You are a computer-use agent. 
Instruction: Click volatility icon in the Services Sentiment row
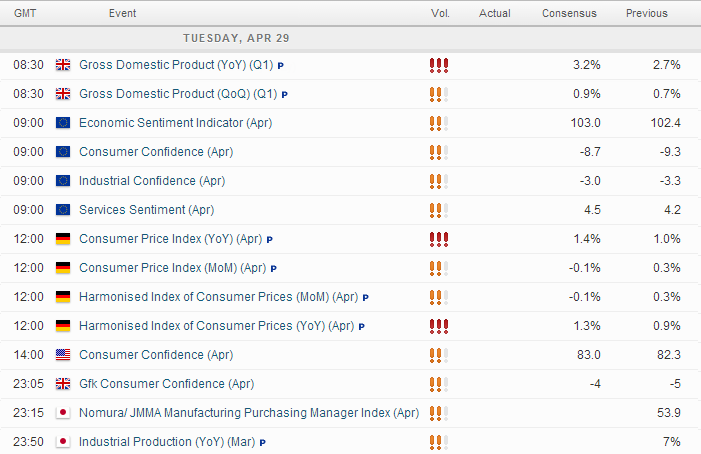click(436, 211)
